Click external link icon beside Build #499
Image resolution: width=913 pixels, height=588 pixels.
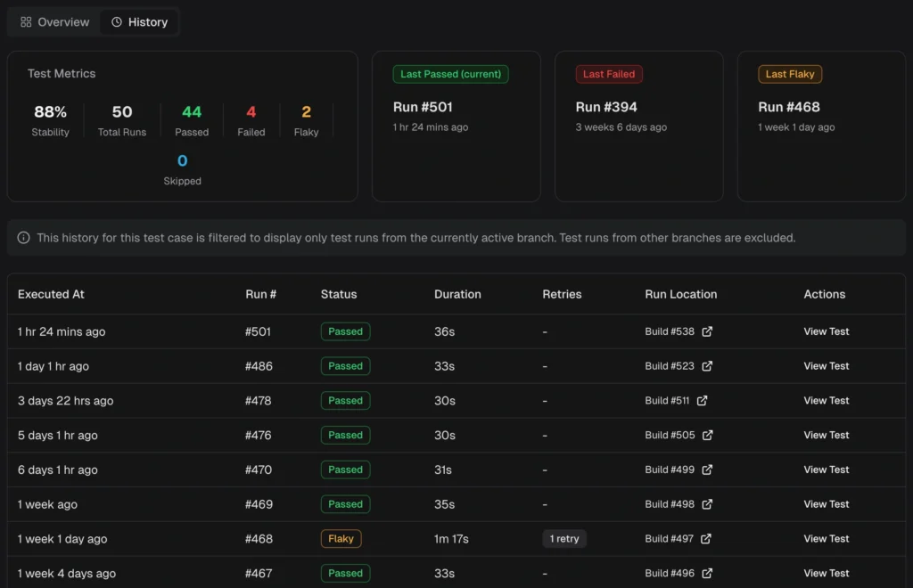click(x=707, y=470)
